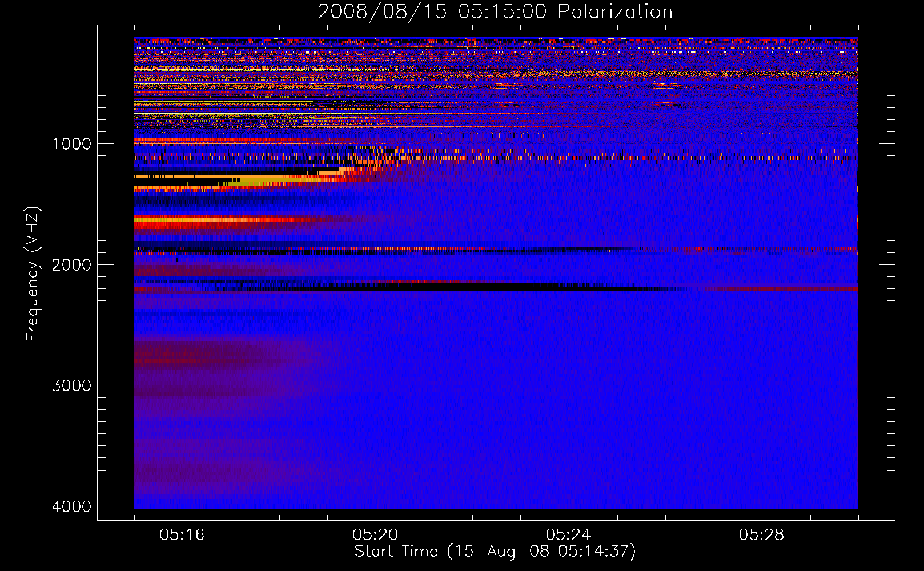Click the 1000 frequency tick label
924x571 pixels.
pos(71,143)
